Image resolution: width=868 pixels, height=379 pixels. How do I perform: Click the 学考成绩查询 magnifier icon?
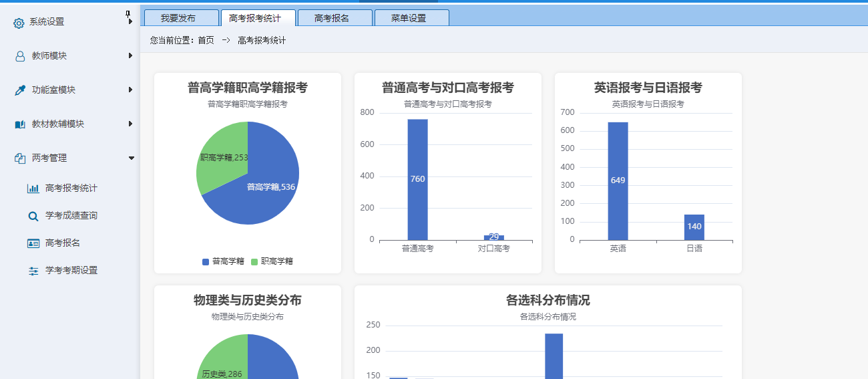(x=33, y=216)
